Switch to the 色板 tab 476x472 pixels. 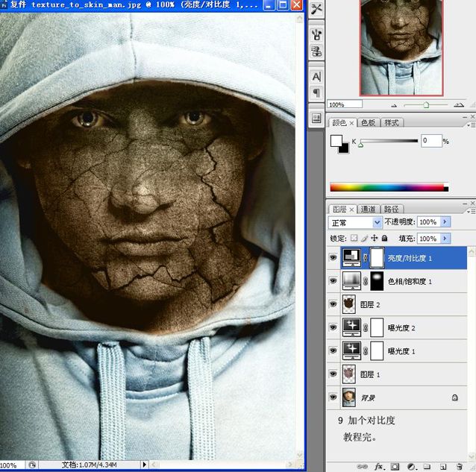[368, 122]
